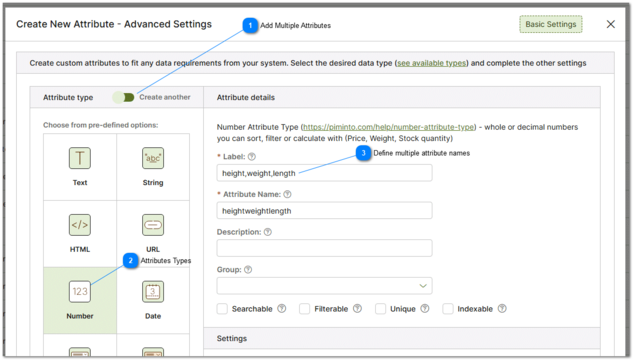The width and height of the screenshot is (634, 361).
Task: Select the URL attribute type icon
Action: pyautogui.click(x=153, y=225)
